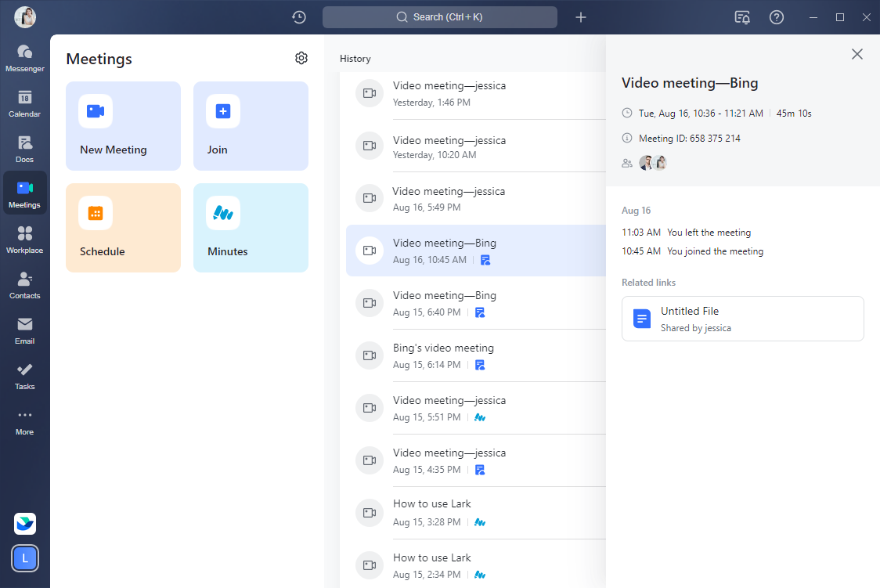Click the Join meeting tile
Image resolution: width=880 pixels, height=588 pixels.
coord(251,126)
